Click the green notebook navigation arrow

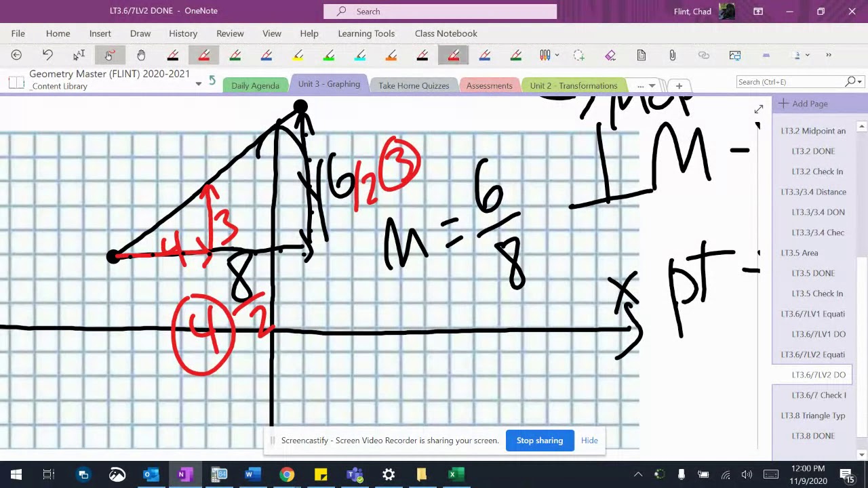point(212,81)
